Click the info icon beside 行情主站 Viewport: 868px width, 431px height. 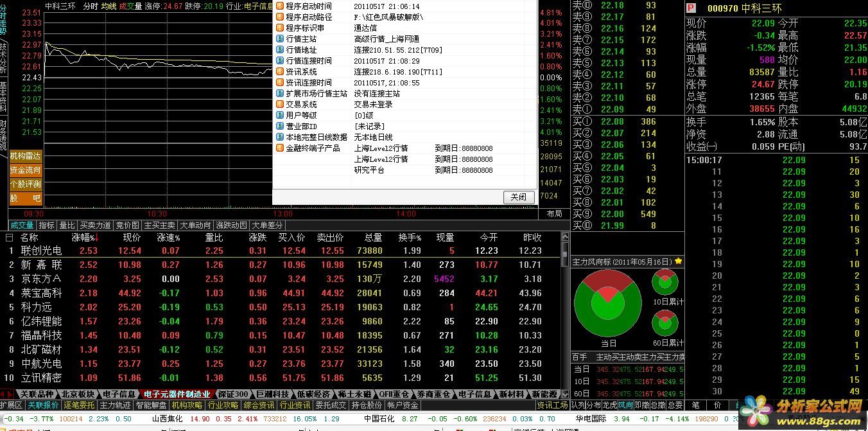coord(279,39)
